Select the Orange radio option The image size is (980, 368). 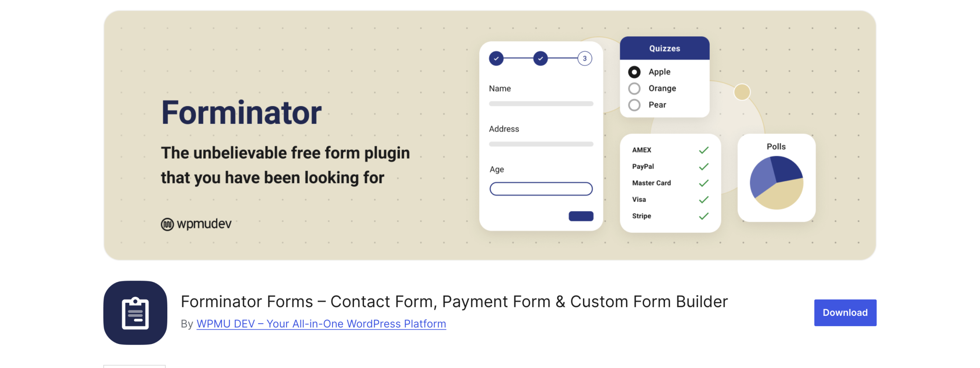click(x=634, y=89)
